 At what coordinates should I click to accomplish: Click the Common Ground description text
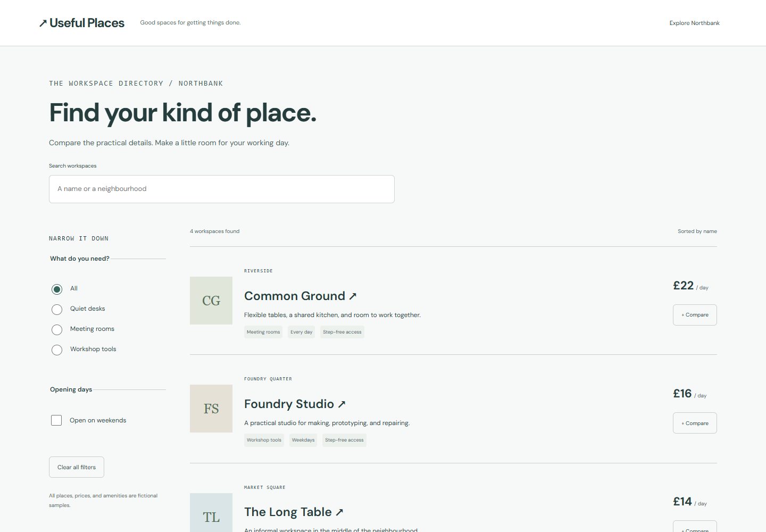[332, 315]
